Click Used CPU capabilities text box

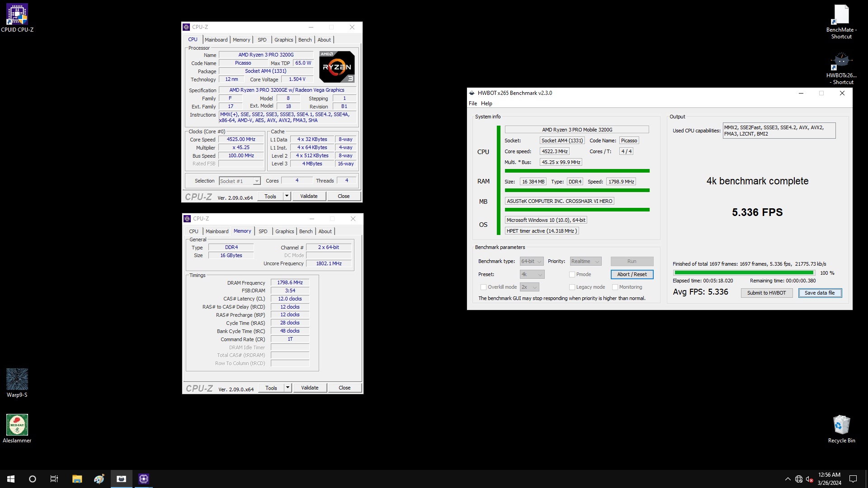pos(779,131)
